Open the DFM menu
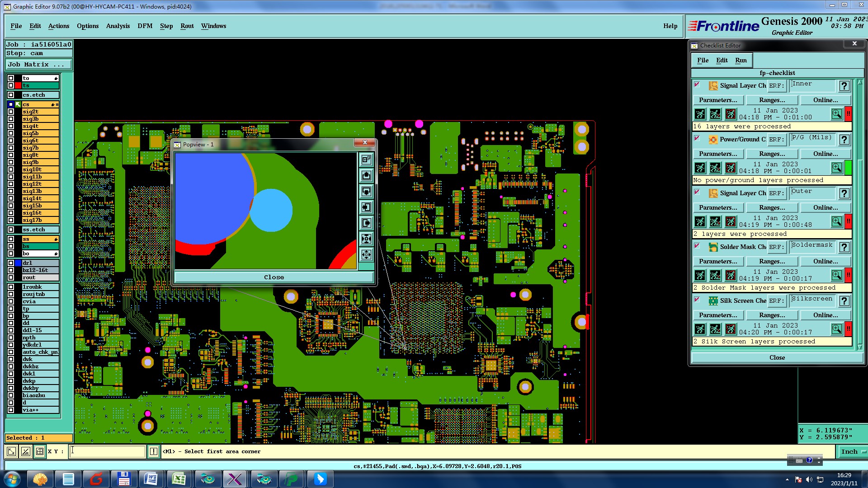Image resolution: width=868 pixels, height=488 pixels. [145, 26]
